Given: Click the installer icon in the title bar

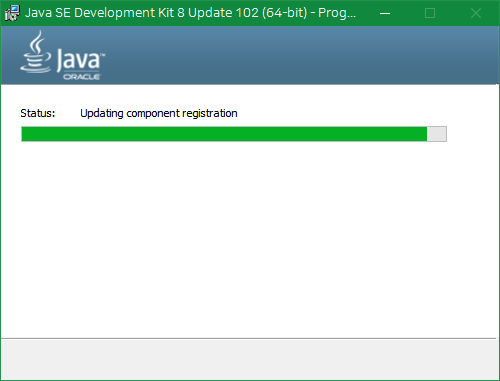Looking at the screenshot, I should 12,13.
